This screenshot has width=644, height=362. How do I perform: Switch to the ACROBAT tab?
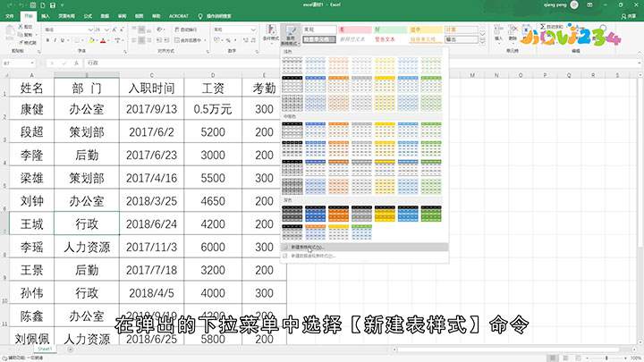coord(179,16)
